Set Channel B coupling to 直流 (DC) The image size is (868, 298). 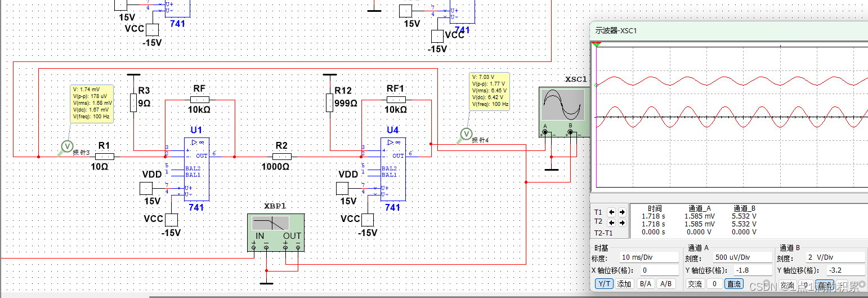(x=825, y=286)
